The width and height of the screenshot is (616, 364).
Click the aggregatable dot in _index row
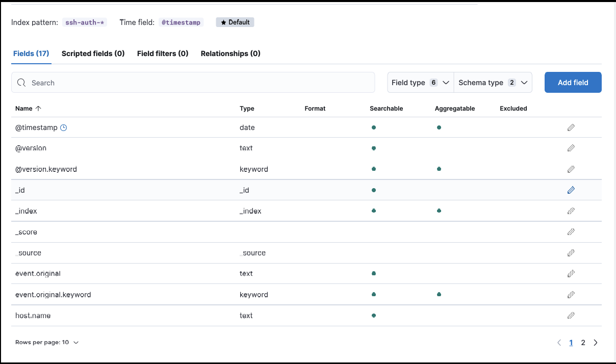(x=439, y=211)
